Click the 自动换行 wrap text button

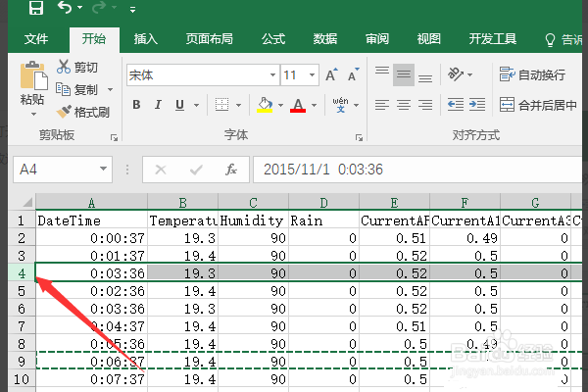(532, 74)
